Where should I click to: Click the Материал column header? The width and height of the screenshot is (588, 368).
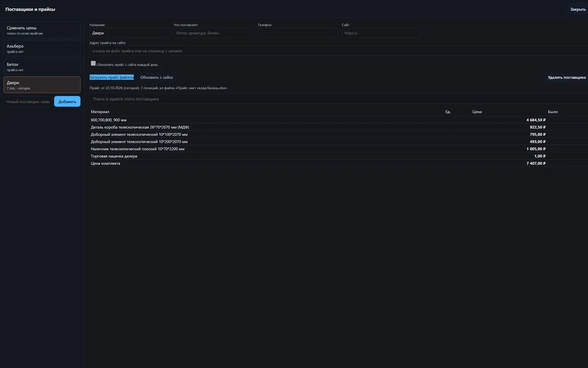pos(100,112)
